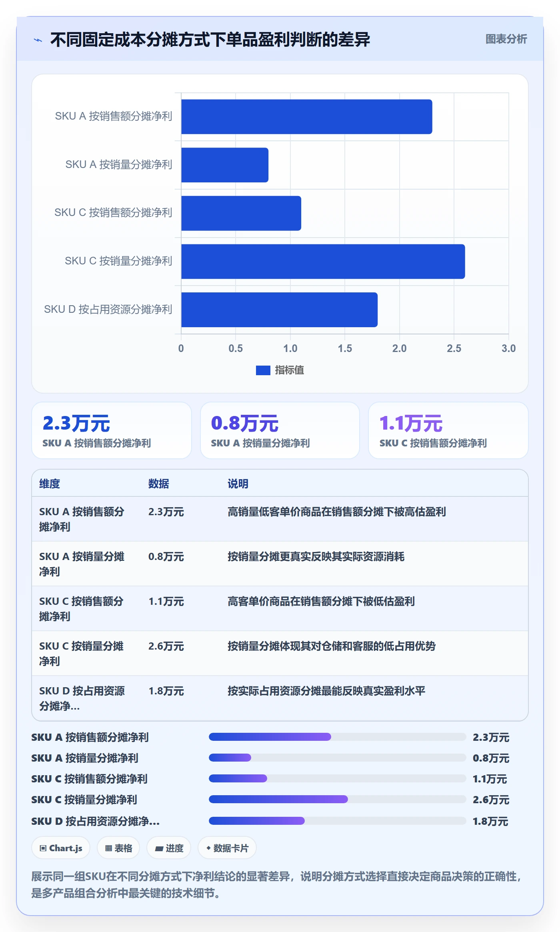Click the 数据 column header
Image resolution: width=560 pixels, height=932 pixels.
pyautogui.click(x=158, y=484)
